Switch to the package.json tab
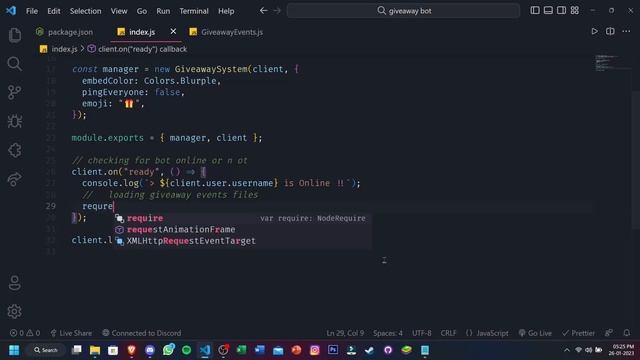Viewport: 640px width, 360px height. click(x=65, y=32)
